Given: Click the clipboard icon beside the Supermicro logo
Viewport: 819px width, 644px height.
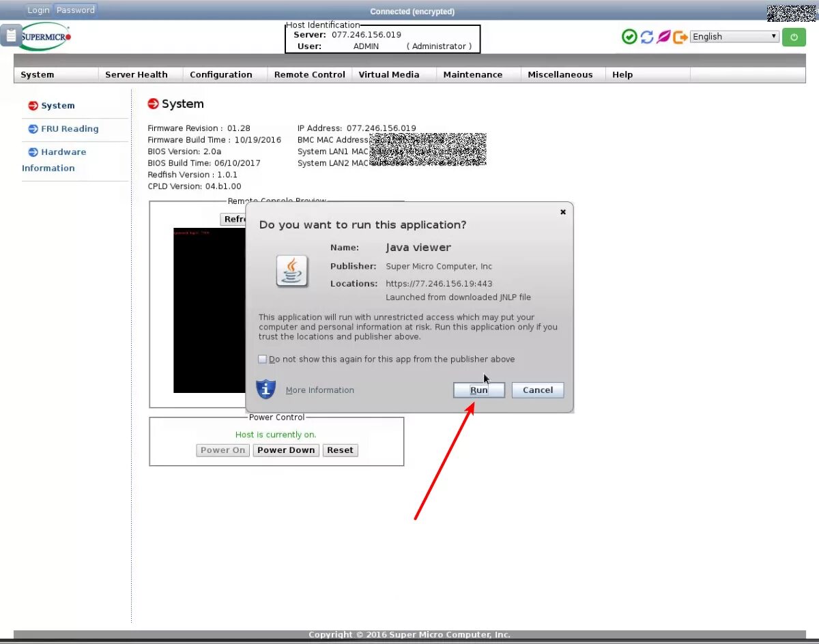Looking at the screenshot, I should [x=10, y=34].
